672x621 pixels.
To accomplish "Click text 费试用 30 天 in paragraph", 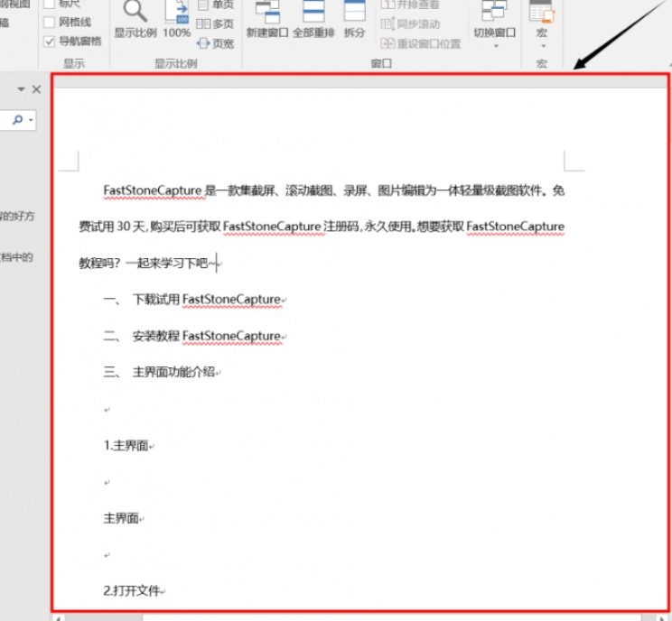I will 112,227.
